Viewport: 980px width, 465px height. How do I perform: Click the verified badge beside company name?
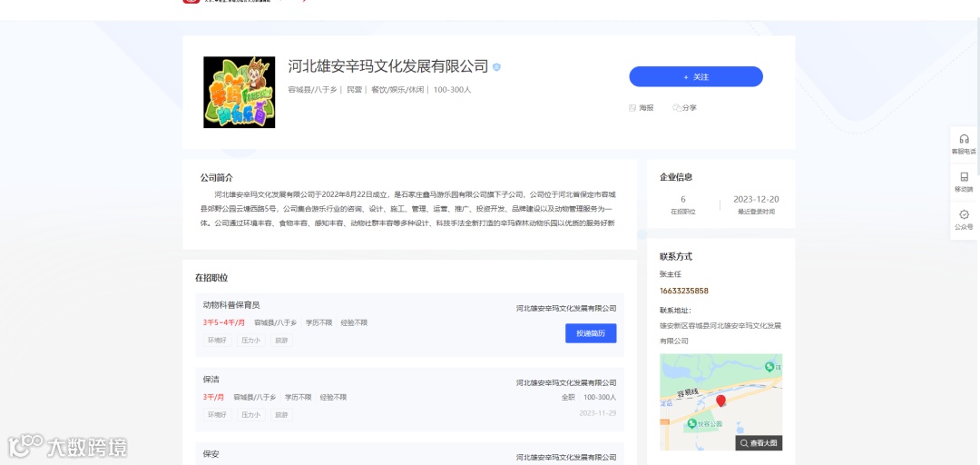point(496,66)
